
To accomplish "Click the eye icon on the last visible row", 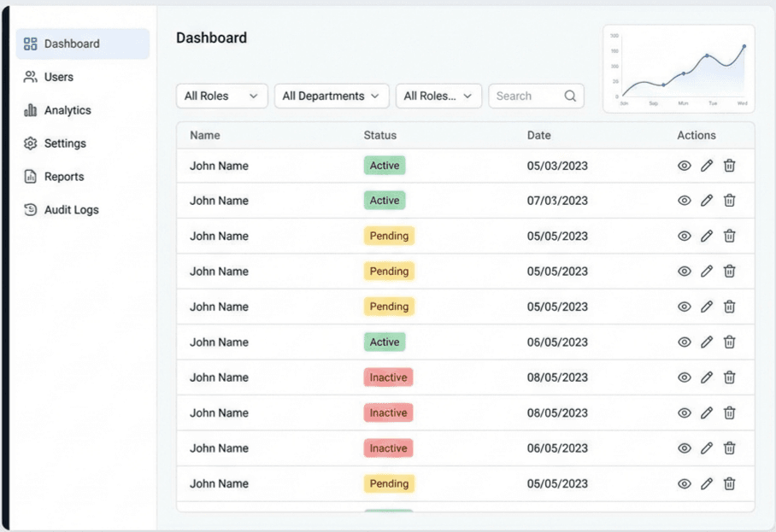I will click(x=684, y=483).
